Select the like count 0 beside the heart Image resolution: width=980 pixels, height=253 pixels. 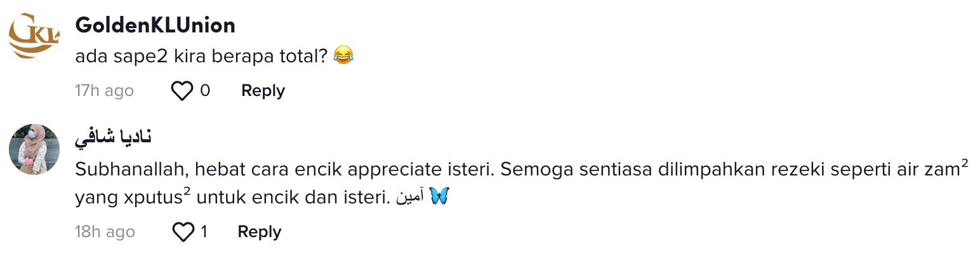click(x=205, y=91)
